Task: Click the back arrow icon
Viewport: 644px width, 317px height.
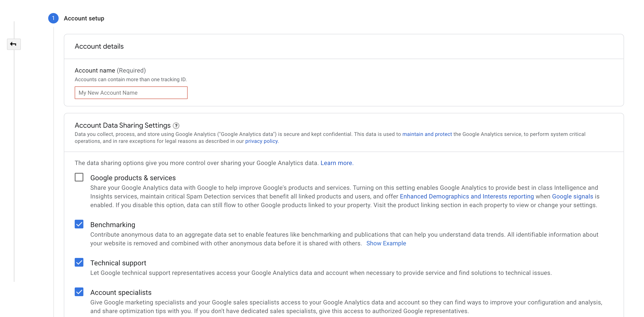Action: (x=13, y=44)
